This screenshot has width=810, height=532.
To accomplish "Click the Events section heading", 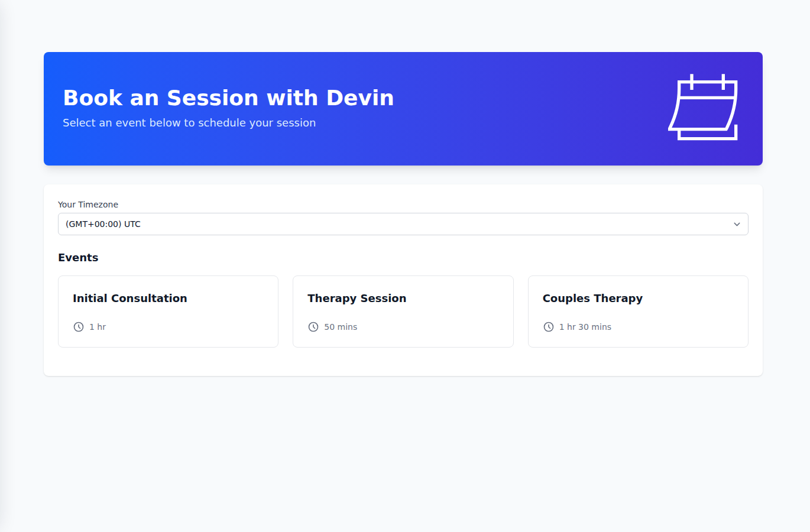I will pyautogui.click(x=78, y=257).
